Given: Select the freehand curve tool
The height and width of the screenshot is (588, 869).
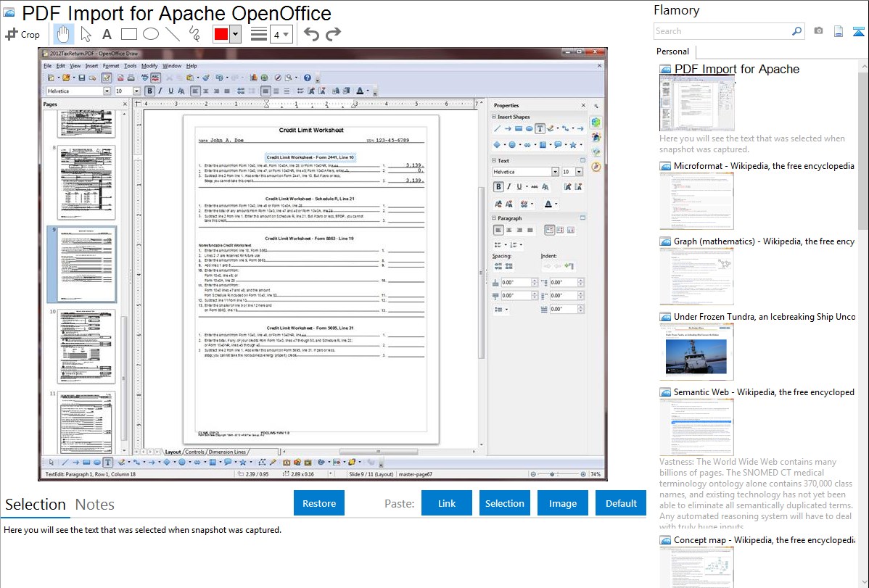Looking at the screenshot, I should (194, 34).
